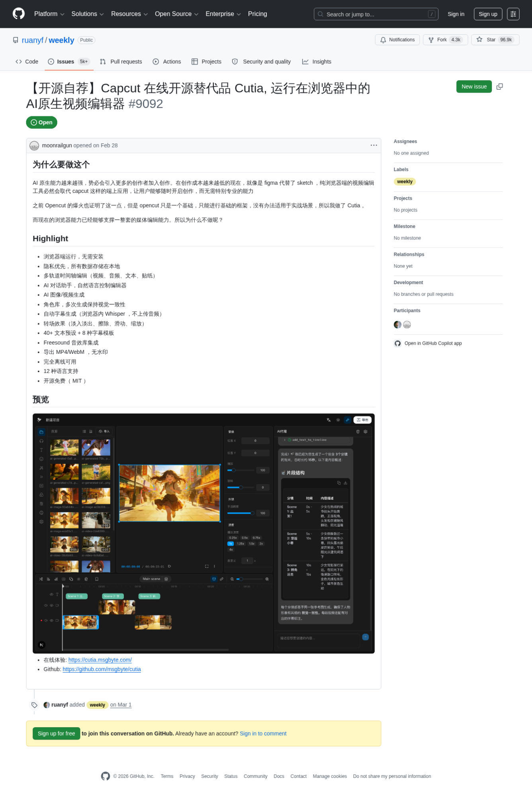
Task: Open the Pricing page
Action: click(258, 14)
